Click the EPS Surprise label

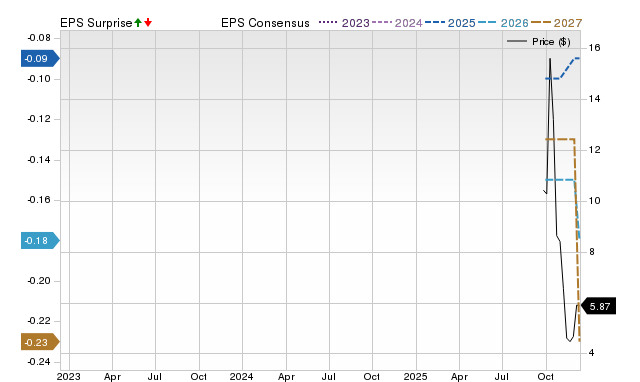[x=96, y=23]
